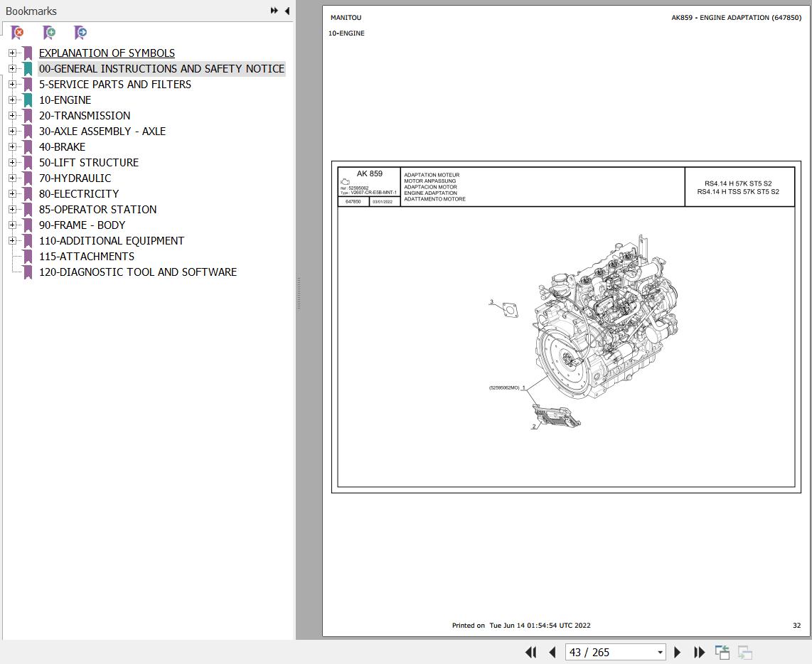Click the delete bookmark icon
The height and width of the screenshot is (664, 812).
point(17,33)
